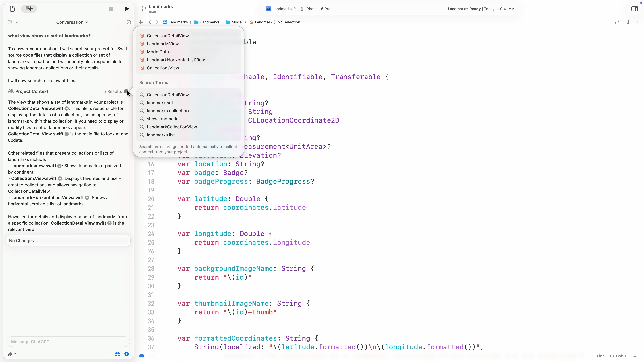Click the Stop build button
The height and width of the screenshot is (362, 644).
[x=111, y=9]
